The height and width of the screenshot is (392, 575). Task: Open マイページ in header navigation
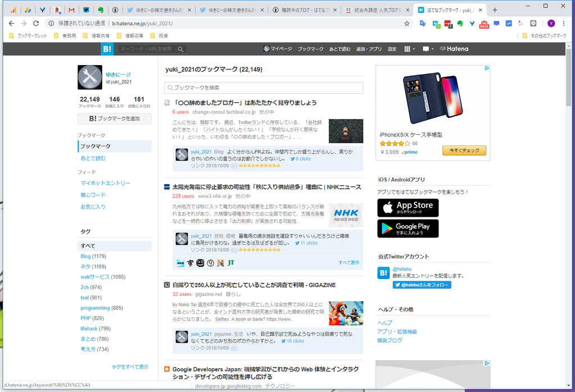277,49
